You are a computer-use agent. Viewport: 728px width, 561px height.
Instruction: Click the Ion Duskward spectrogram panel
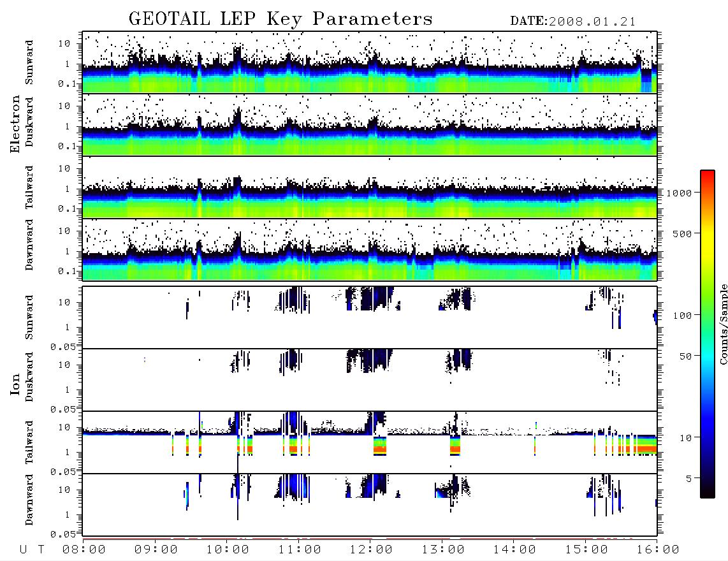370,380
